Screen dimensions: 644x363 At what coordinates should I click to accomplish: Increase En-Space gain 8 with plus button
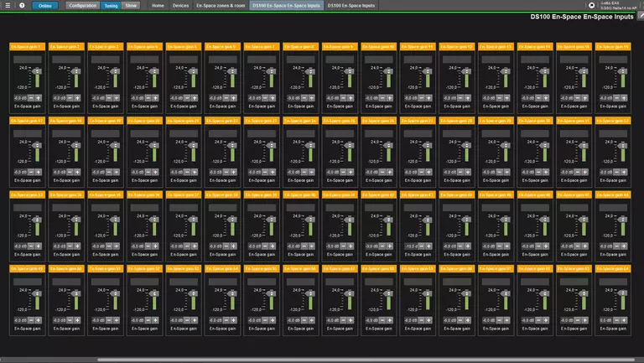(312, 98)
